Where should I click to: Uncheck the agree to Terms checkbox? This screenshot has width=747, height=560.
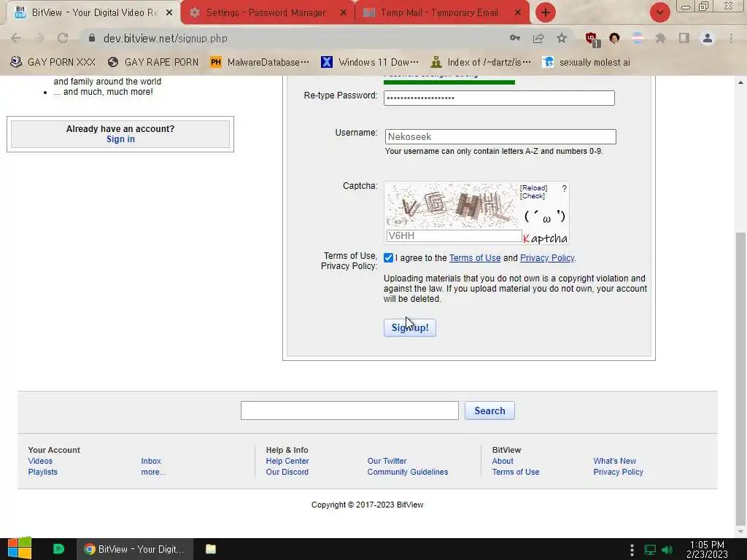pyautogui.click(x=388, y=257)
